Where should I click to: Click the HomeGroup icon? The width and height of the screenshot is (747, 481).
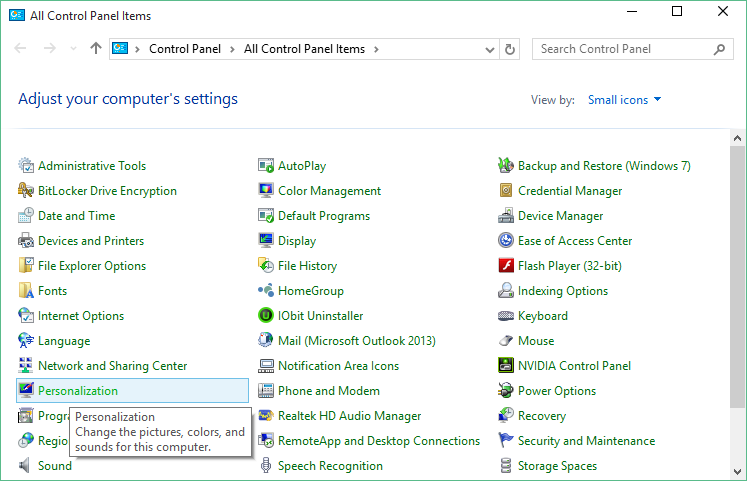[266, 291]
